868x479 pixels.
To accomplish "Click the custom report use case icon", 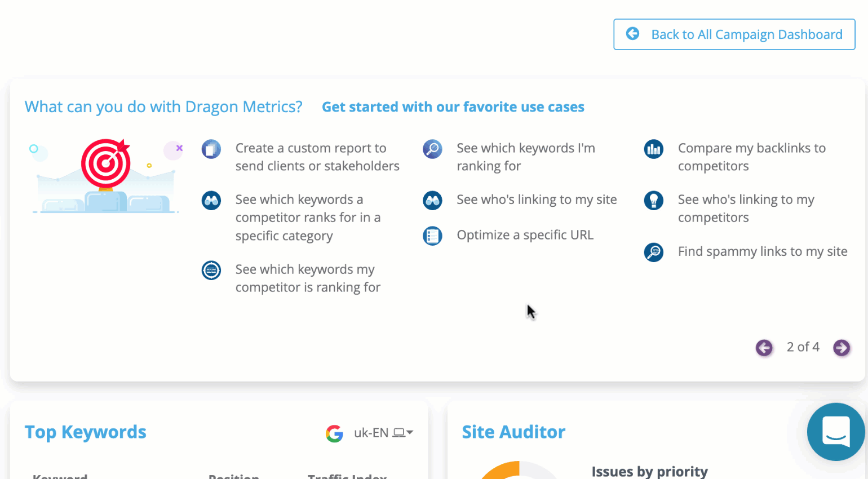I will coord(211,149).
